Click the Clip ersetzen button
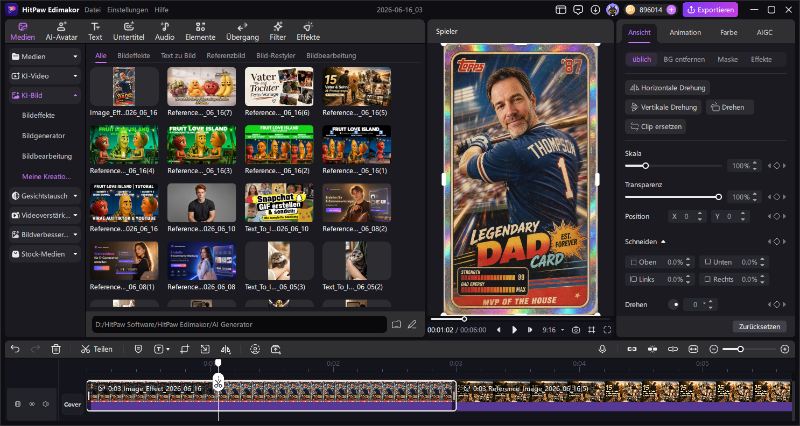Screen dimensions: 800x426 pyautogui.click(x=656, y=127)
